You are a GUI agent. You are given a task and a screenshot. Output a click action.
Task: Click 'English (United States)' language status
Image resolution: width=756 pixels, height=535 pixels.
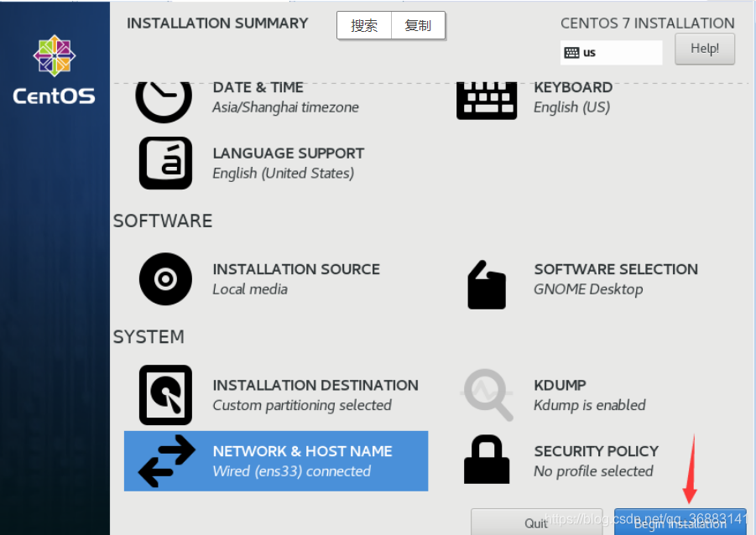tap(284, 173)
